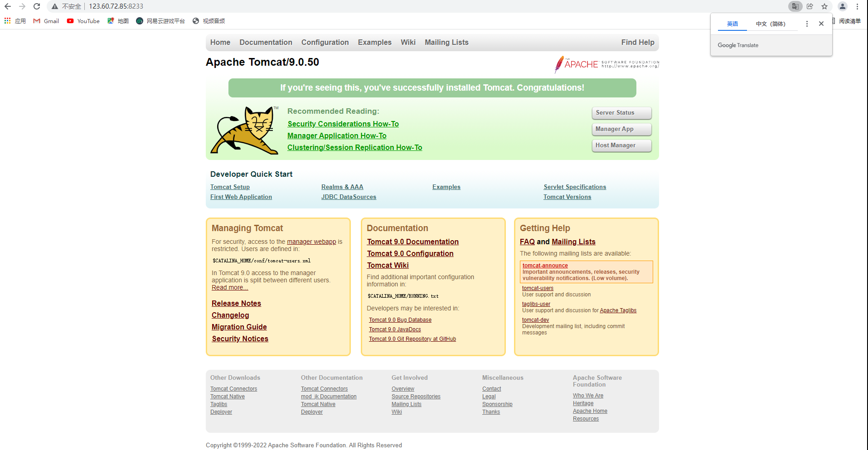The image size is (868, 450).
Task: Open the Documentation nav item
Action: tap(266, 42)
